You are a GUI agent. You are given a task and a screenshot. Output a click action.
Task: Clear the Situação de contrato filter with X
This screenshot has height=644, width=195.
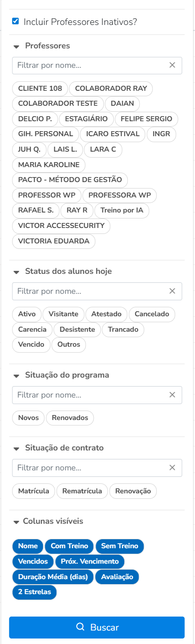(x=172, y=468)
